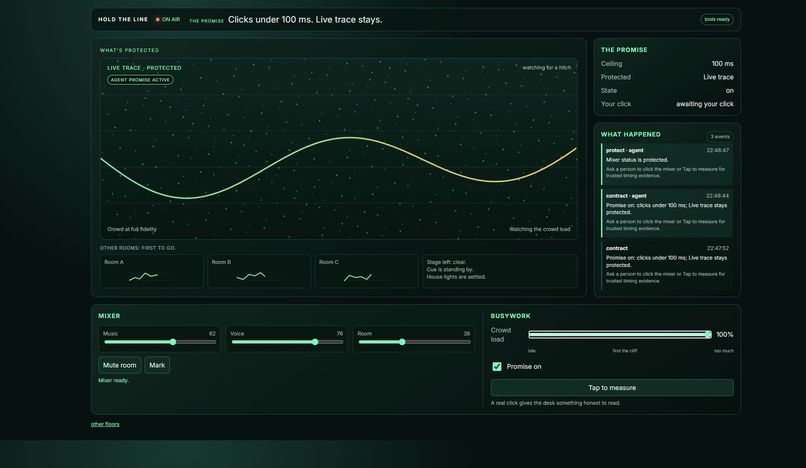
Task: Select the Room C sparkline card
Action: point(367,271)
